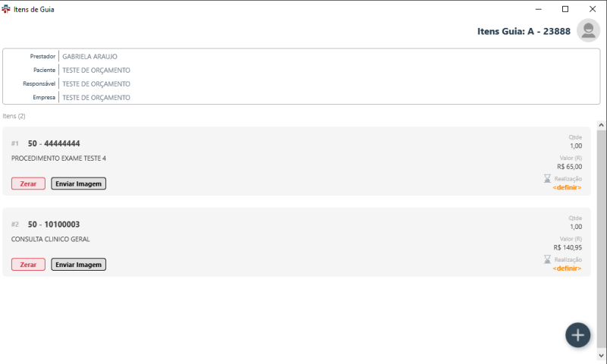This screenshot has height=364, width=607.
Task: Click the hourglass icon on item #2
Action: (x=547, y=259)
